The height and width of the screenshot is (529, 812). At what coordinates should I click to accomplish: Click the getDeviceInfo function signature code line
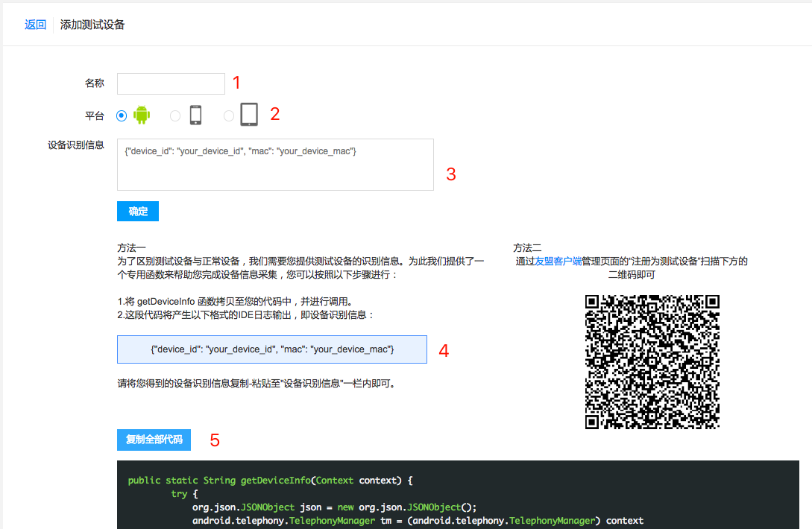pyautogui.click(x=271, y=481)
